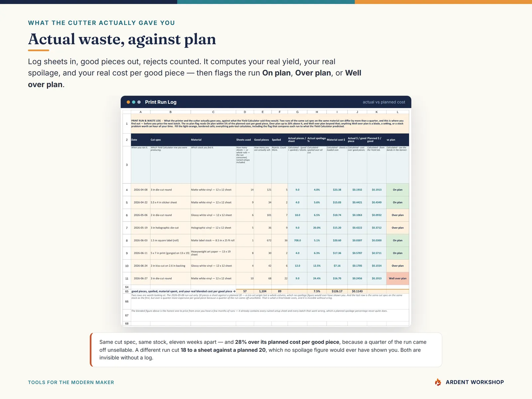Click the 'Material cost $' heading cell
This screenshot has width=532, height=399.
tap(337, 140)
